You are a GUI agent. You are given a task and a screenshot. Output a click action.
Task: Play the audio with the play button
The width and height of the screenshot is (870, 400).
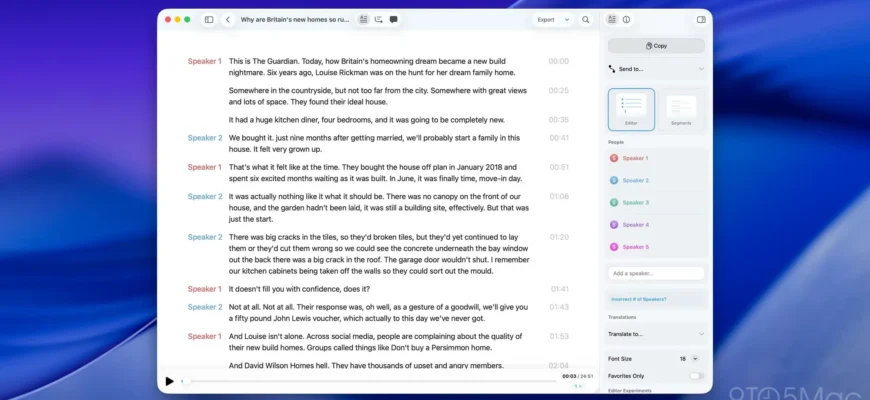[x=170, y=381]
